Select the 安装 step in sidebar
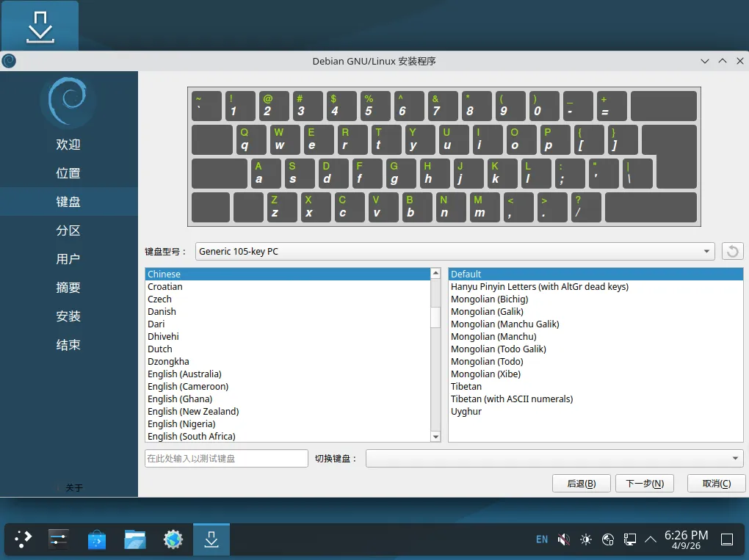749x560 pixels. (68, 316)
